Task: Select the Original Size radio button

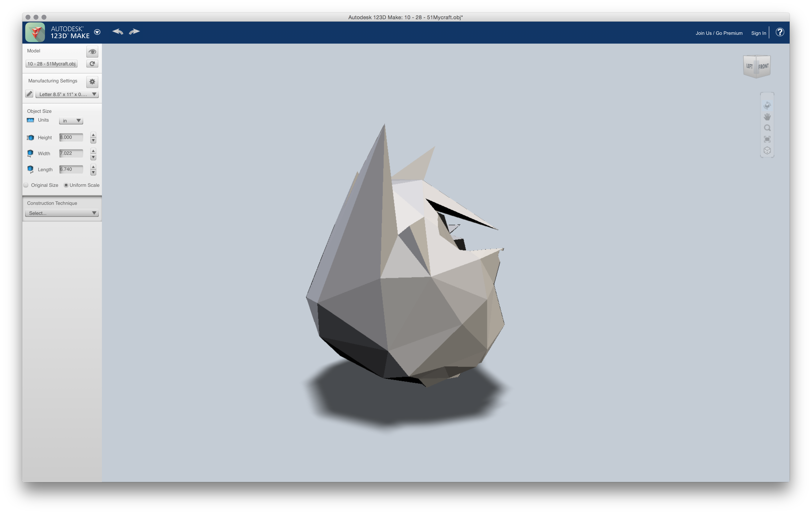Action: 26,185
